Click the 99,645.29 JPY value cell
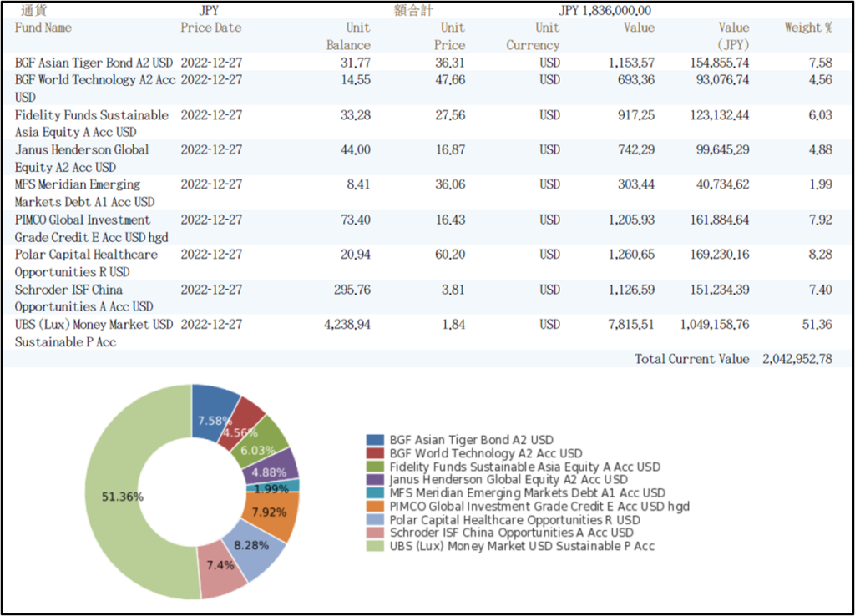This screenshot has height=616, width=855. tap(722, 149)
